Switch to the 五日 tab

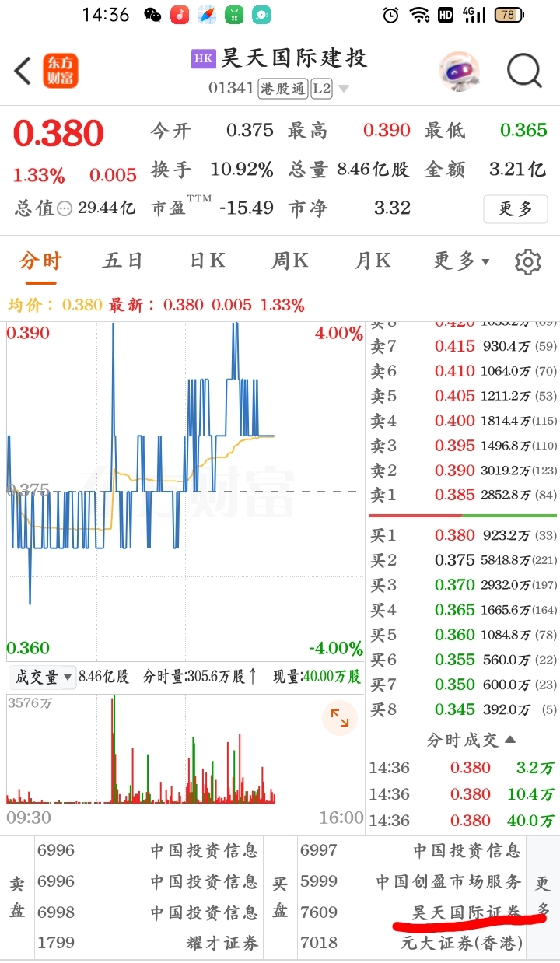pos(123,261)
